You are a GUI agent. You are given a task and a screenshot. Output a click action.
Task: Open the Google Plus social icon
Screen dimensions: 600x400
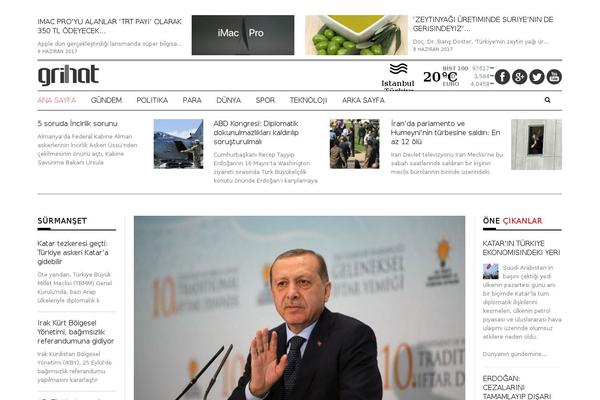520,77
